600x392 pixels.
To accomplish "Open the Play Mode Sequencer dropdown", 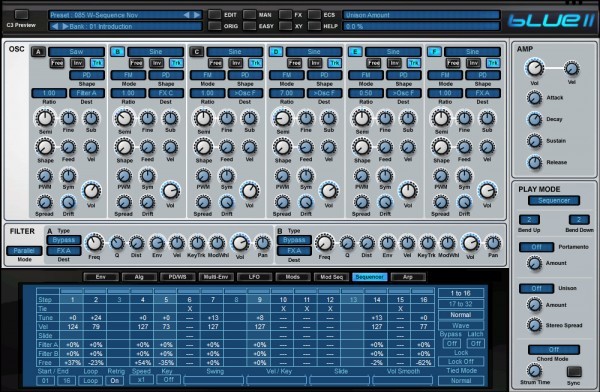I will click(x=554, y=201).
